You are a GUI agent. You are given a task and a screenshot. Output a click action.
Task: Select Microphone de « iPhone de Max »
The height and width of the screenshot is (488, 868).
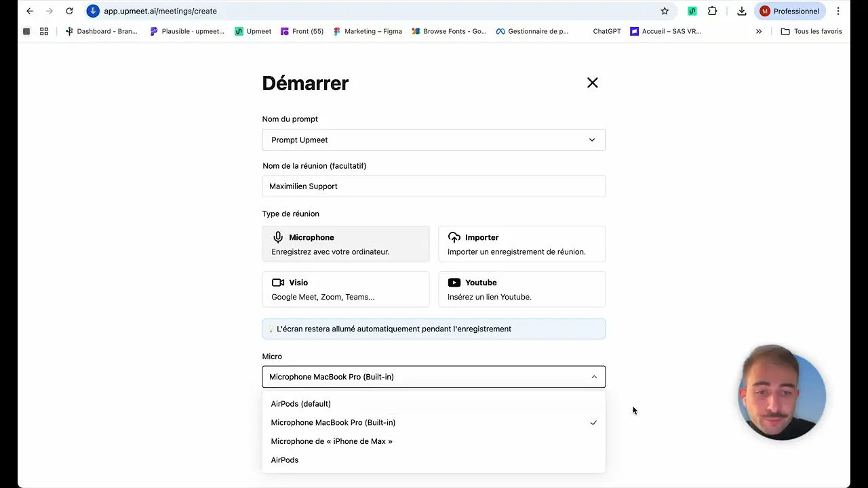coord(332,441)
